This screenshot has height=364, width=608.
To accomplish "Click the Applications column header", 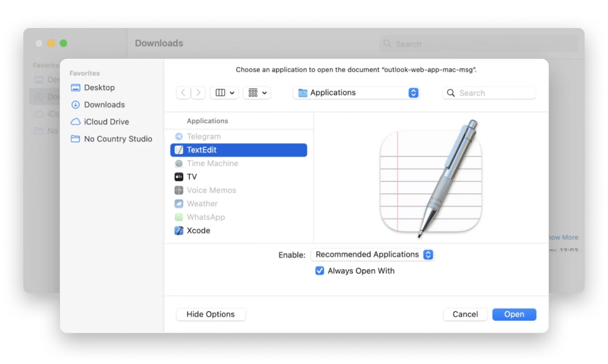I will 207,121.
